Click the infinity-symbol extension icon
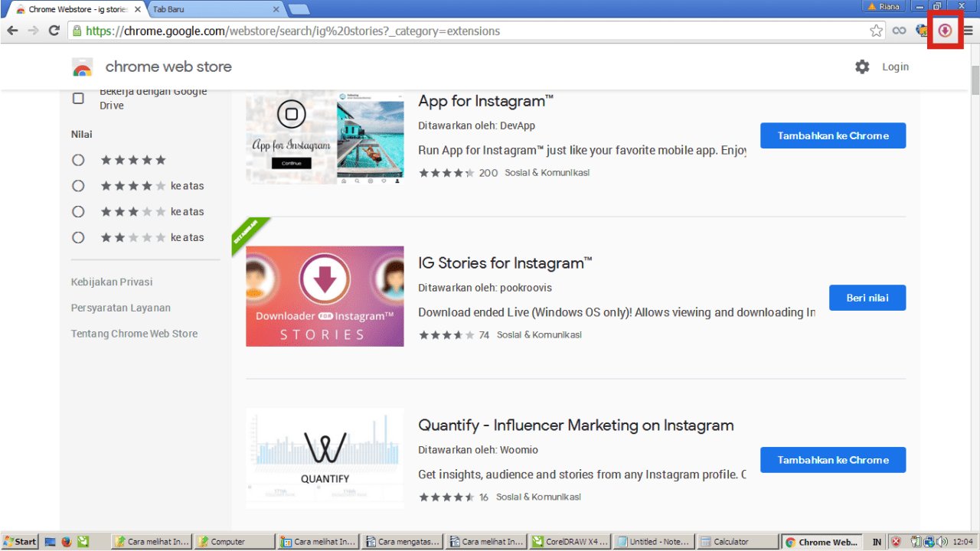 900,31
